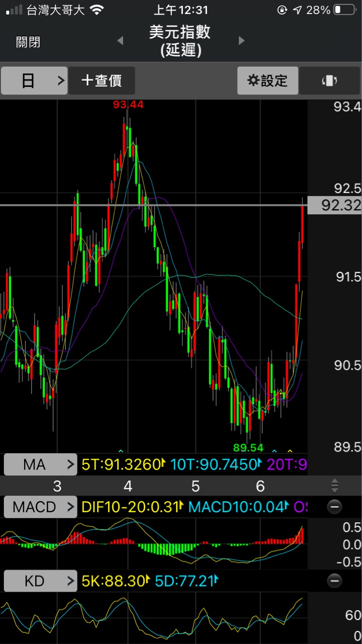Image resolution: width=362 pixels, height=644 pixels.
Task: Tap the month 6 label on date axis
Action: click(x=260, y=486)
